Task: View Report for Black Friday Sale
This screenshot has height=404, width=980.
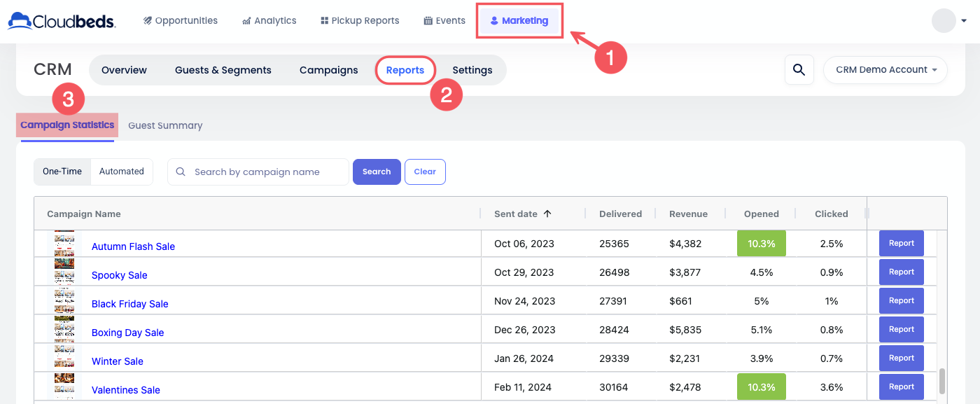Action: click(x=901, y=301)
